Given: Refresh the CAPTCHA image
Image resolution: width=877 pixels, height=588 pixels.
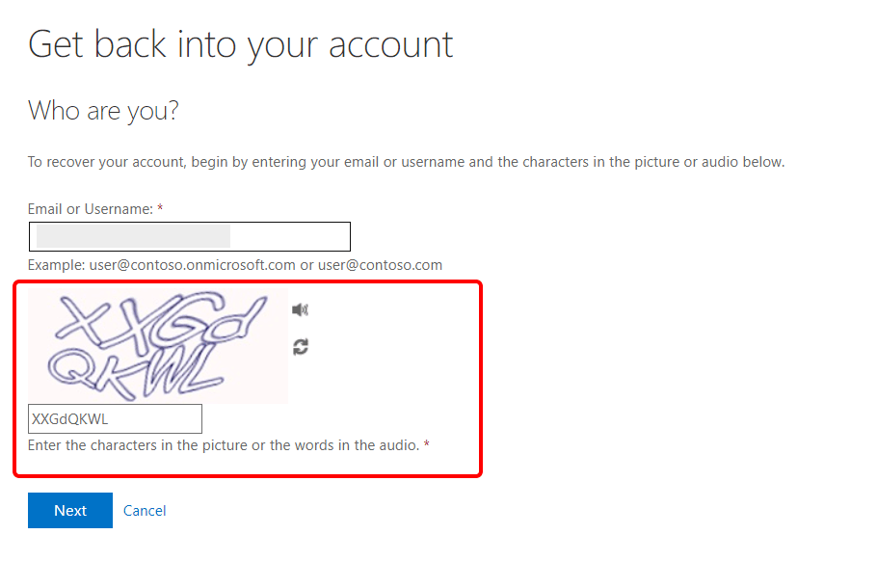Looking at the screenshot, I should 301,347.
